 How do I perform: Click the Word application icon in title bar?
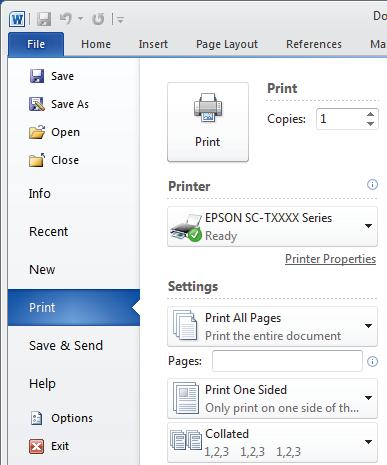pos(17,19)
